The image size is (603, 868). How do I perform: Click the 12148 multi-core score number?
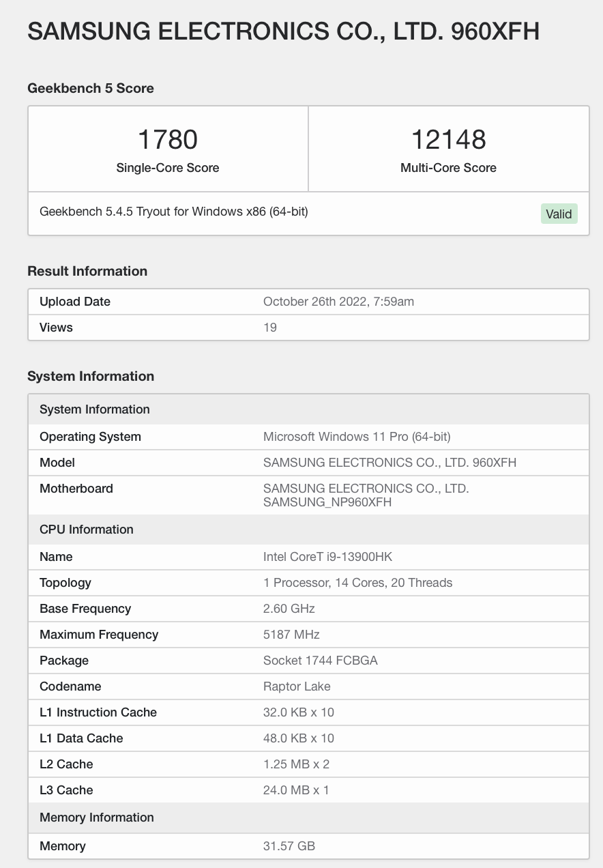pos(448,139)
